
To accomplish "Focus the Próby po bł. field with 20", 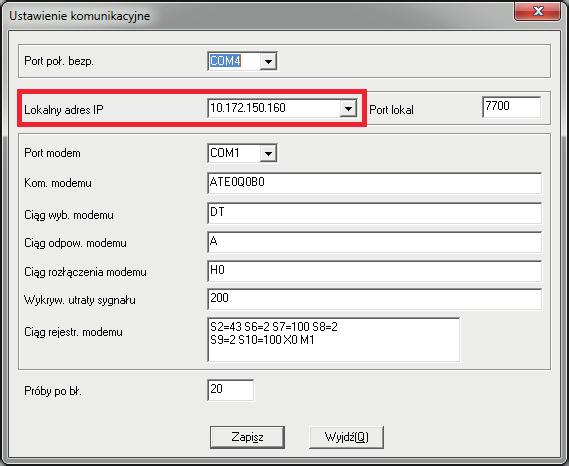I will [230, 390].
